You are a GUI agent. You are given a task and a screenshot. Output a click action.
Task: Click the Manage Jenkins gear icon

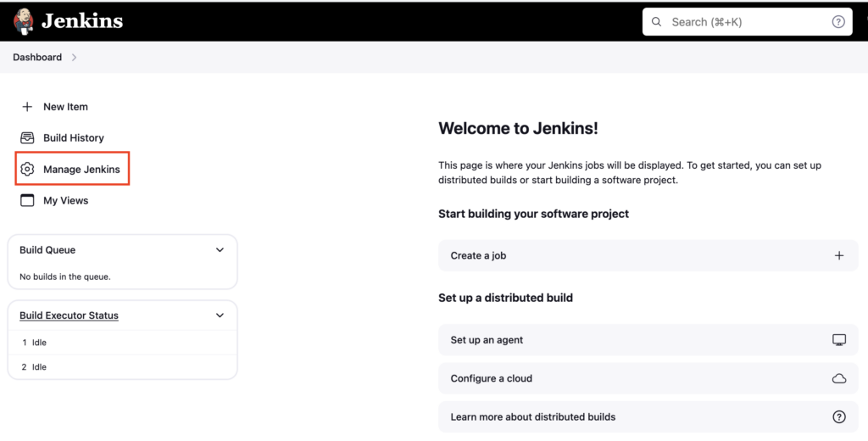point(27,169)
